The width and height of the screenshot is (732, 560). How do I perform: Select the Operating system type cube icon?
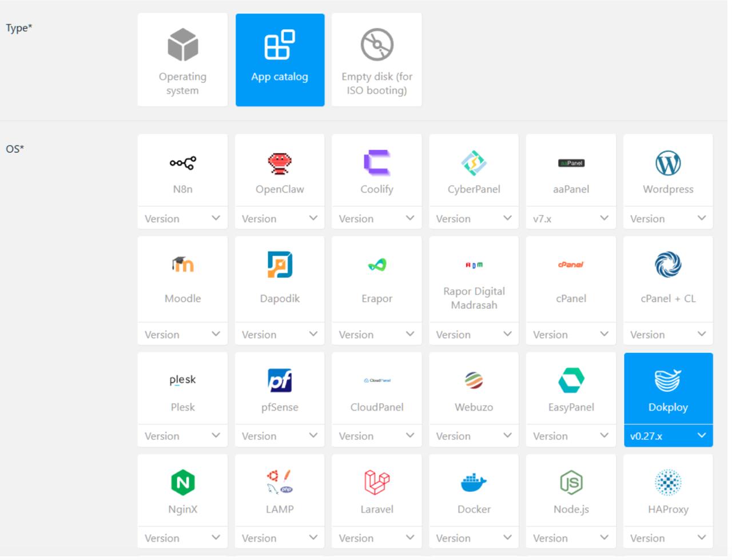(182, 45)
